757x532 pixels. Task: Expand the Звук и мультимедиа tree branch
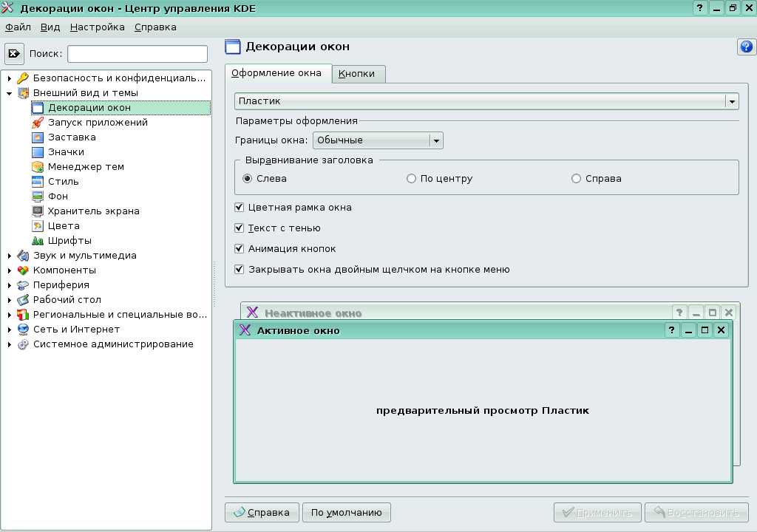[x=10, y=256]
